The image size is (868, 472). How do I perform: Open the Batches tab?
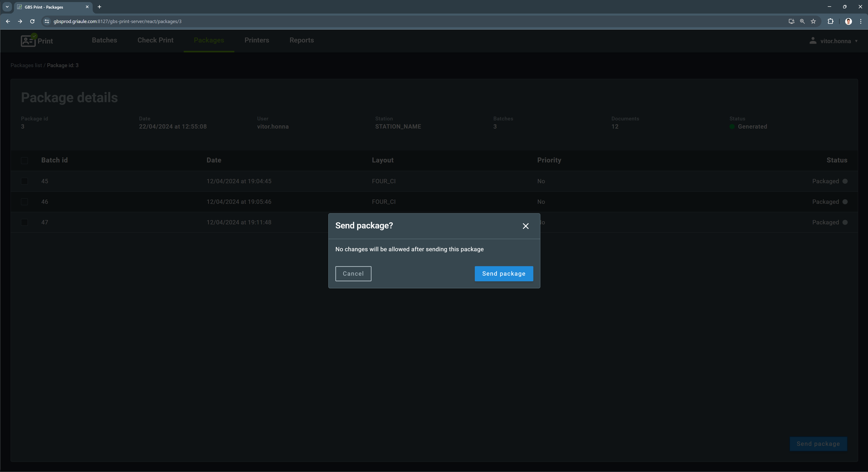tap(104, 40)
